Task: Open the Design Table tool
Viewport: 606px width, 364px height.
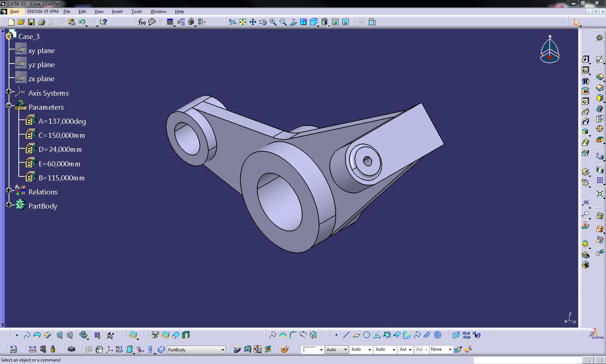Action: pos(170,22)
